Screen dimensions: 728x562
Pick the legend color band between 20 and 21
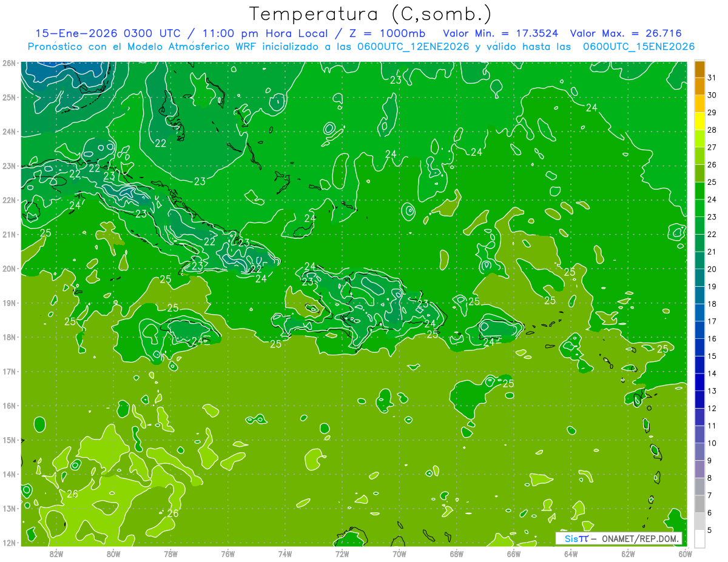point(699,261)
